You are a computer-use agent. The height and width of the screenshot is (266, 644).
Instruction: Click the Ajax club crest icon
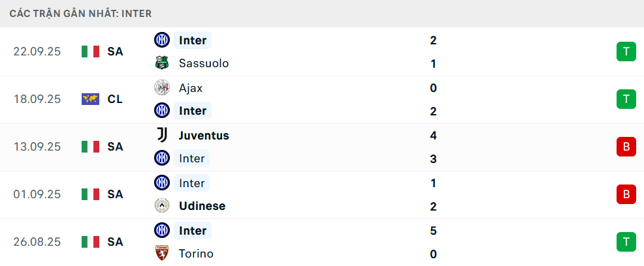tap(161, 88)
